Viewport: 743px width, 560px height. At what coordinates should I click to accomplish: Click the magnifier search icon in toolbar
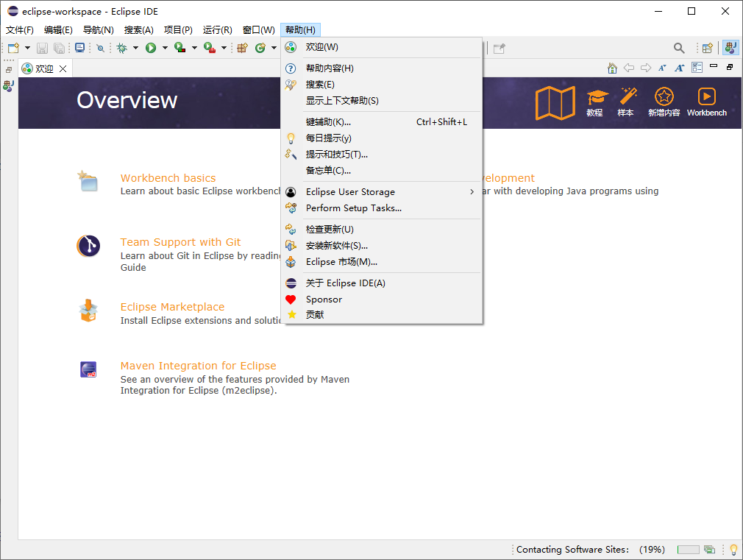679,48
